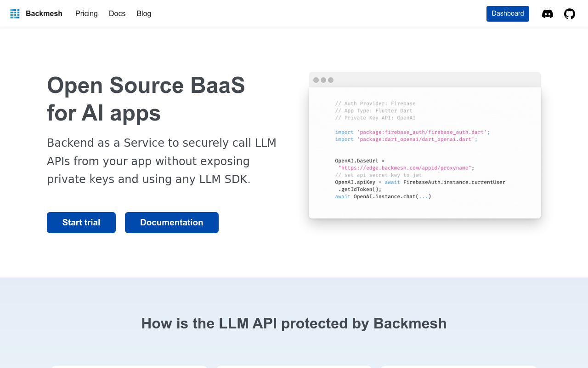Click the edge.backmesh.com URL in the code
This screenshot has height=368, width=588.
pyautogui.click(x=406, y=168)
